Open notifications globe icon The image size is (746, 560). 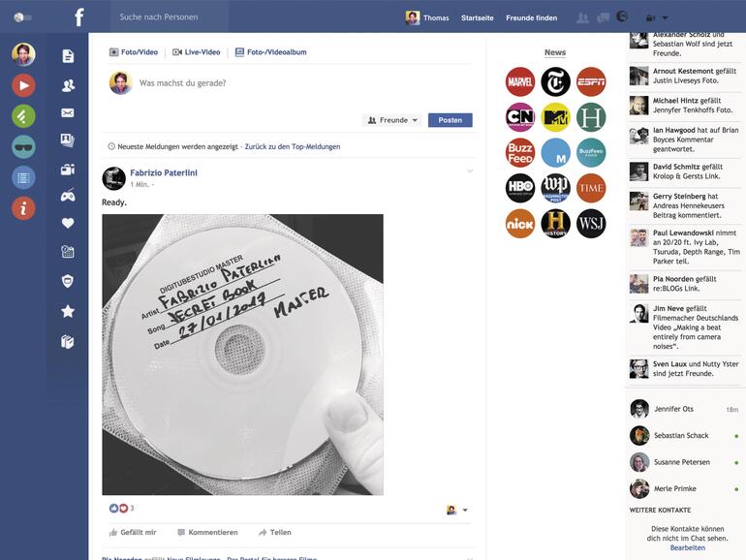(622, 16)
